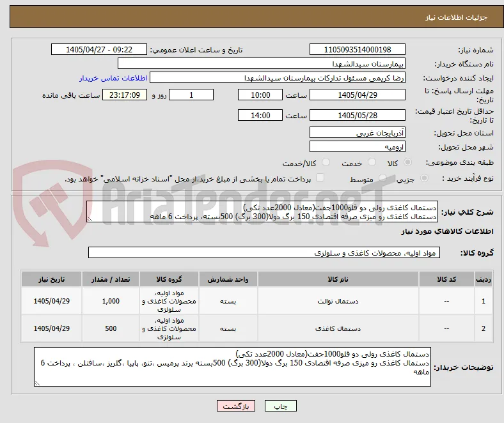The width and height of the screenshot is (504, 423).
Task: Click the نام کالا column header
Action: tap(338, 279)
